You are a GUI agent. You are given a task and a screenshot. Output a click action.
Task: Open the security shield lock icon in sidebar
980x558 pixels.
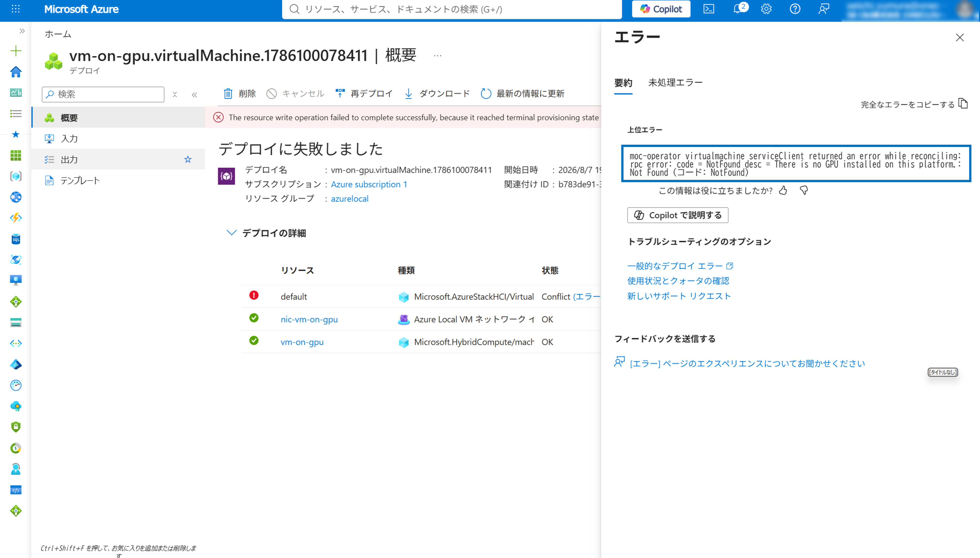pos(16,427)
